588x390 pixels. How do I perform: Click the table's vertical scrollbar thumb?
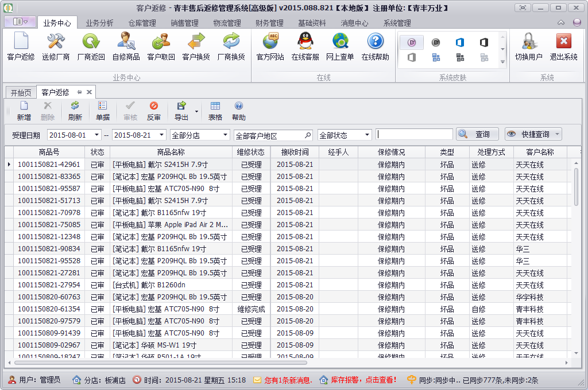coord(576,186)
